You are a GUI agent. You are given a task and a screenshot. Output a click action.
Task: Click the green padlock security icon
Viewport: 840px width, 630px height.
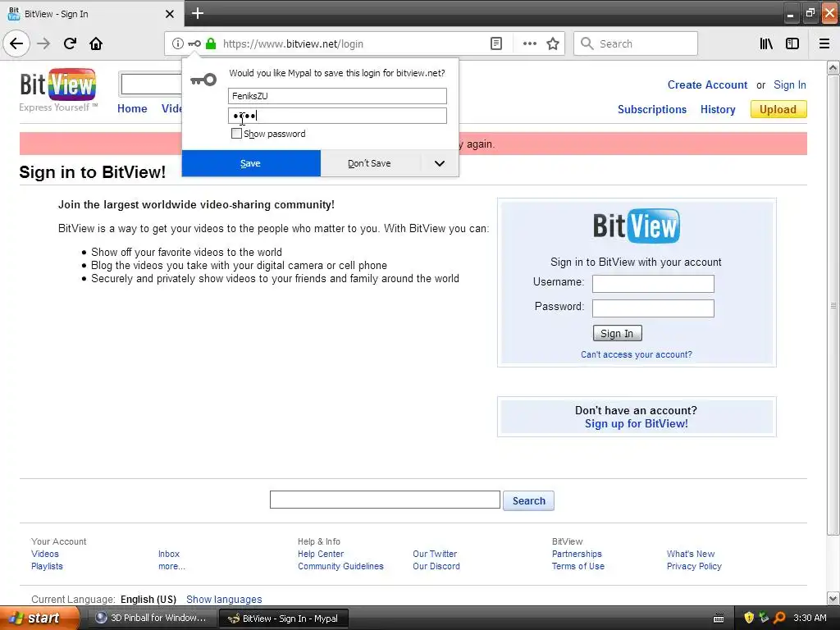click(211, 43)
